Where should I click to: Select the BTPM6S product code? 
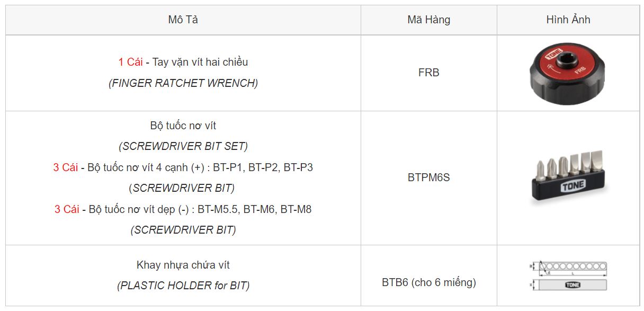tap(428, 177)
